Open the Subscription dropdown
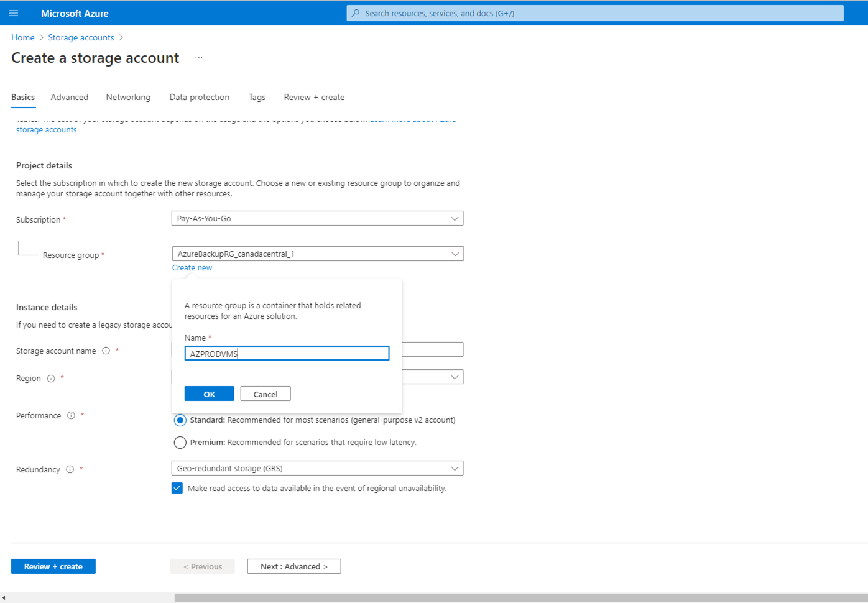 [317, 218]
